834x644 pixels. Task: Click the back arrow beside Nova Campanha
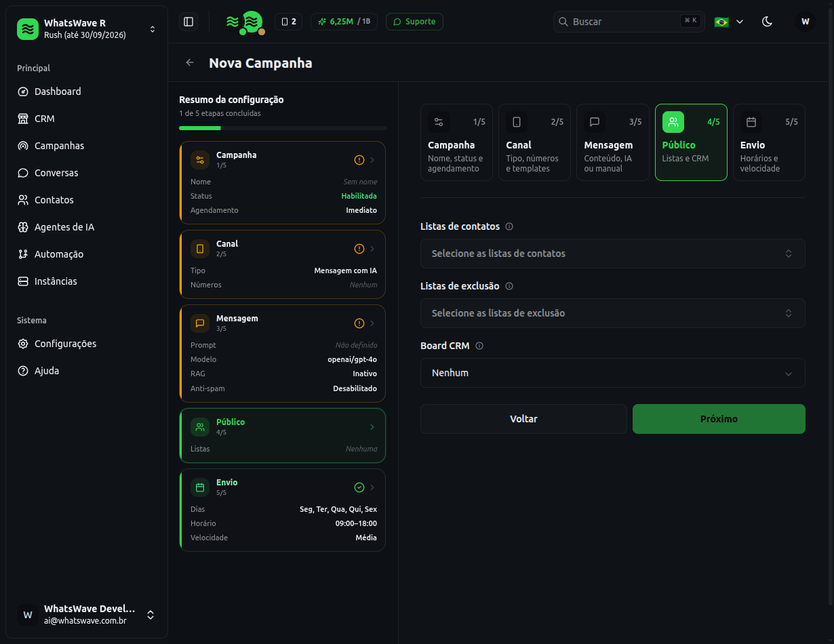tap(190, 63)
